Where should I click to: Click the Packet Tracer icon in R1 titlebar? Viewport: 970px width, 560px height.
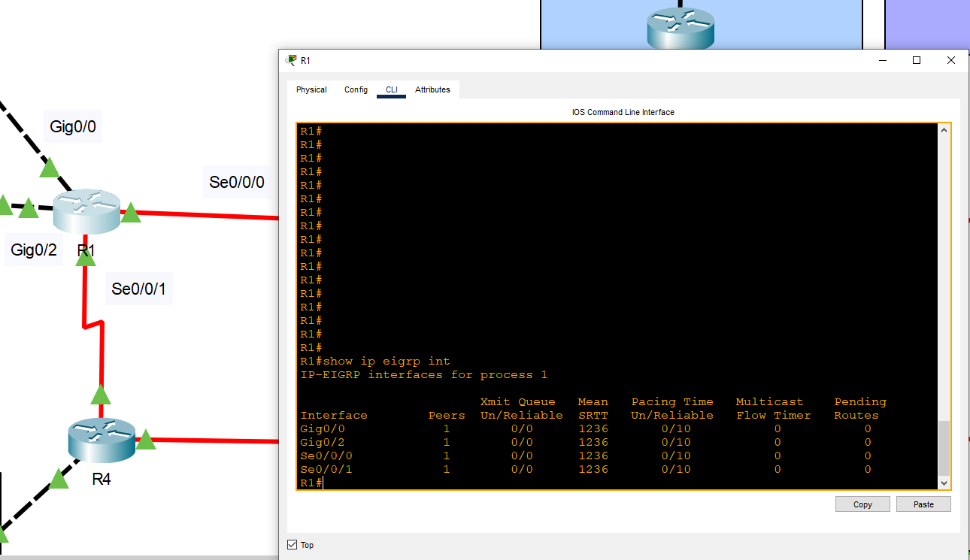pos(292,60)
